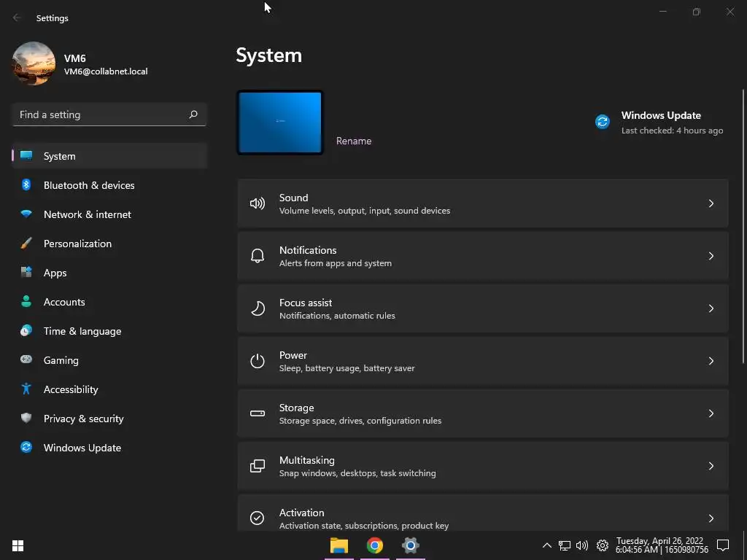Image resolution: width=747 pixels, height=560 pixels.
Task: Expand Power settings chevron
Action: click(711, 361)
